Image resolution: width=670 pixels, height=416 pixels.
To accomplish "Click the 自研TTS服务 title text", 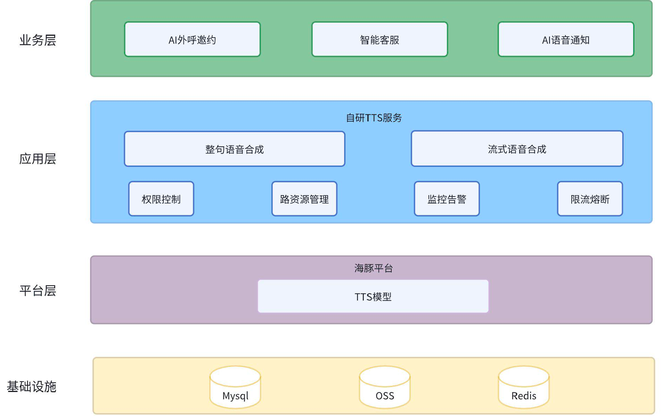I will point(373,117).
